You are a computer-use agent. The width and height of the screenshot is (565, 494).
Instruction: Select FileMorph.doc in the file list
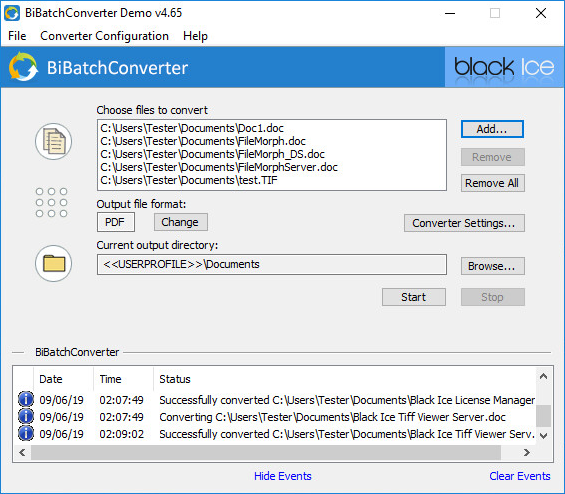[203, 141]
